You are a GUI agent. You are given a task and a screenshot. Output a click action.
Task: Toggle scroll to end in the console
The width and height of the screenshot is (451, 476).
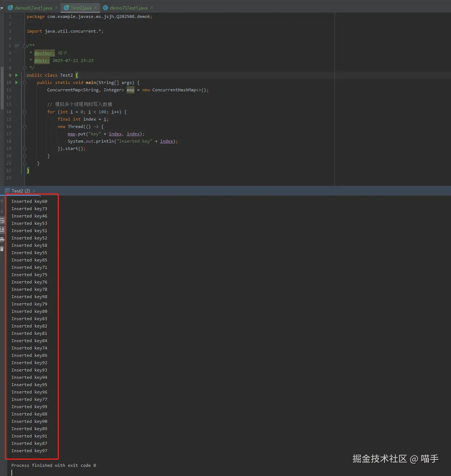point(2,230)
